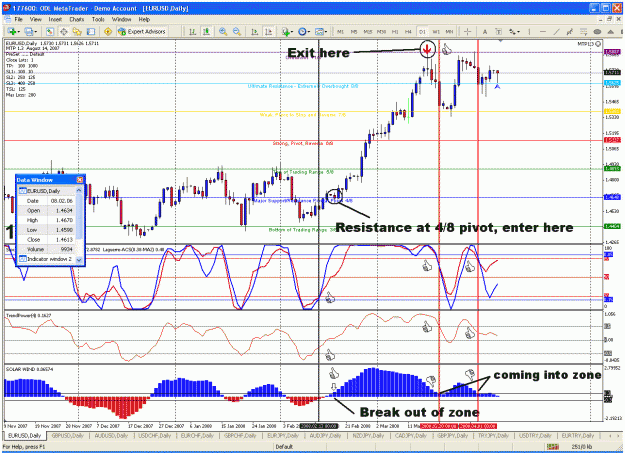Open the Charts menu
Image resolution: width=625 pixels, height=453 pixels.
point(77,19)
